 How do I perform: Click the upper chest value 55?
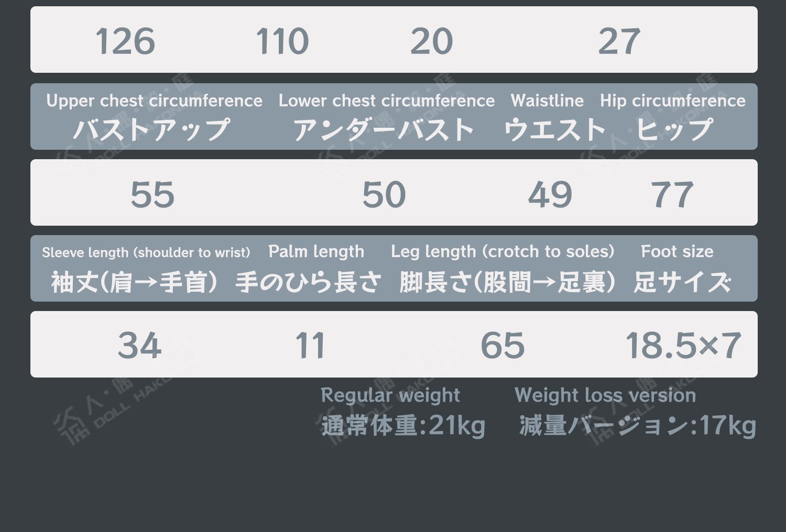[x=152, y=194]
